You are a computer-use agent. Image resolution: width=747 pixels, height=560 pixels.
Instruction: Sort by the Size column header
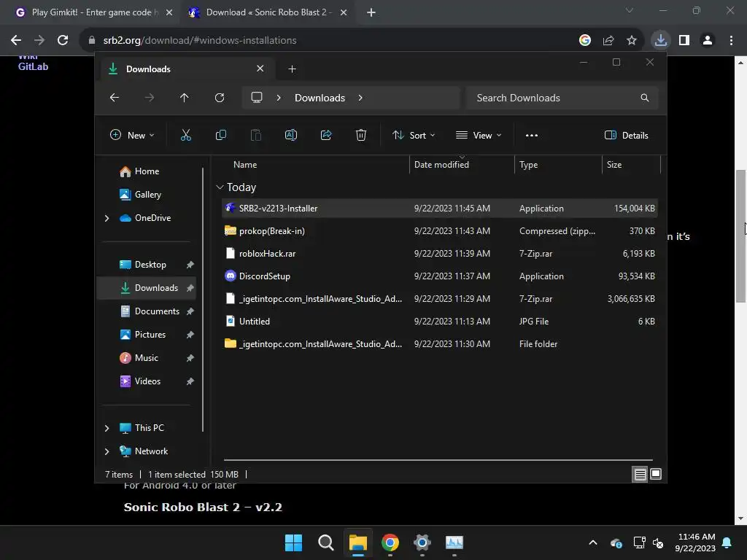tap(631, 165)
